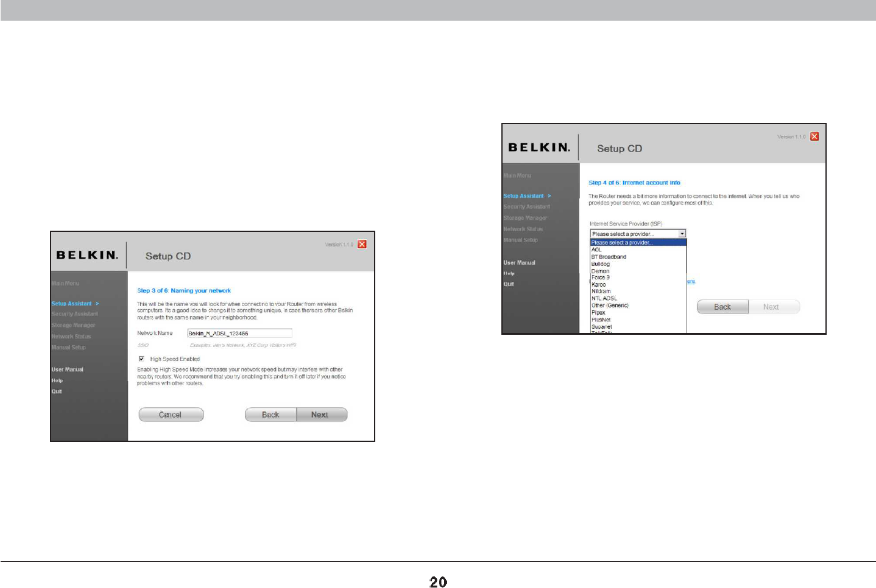The height and width of the screenshot is (588, 876).
Task: Open User Manual in the Step 4 window sidebar
Action: click(519, 262)
